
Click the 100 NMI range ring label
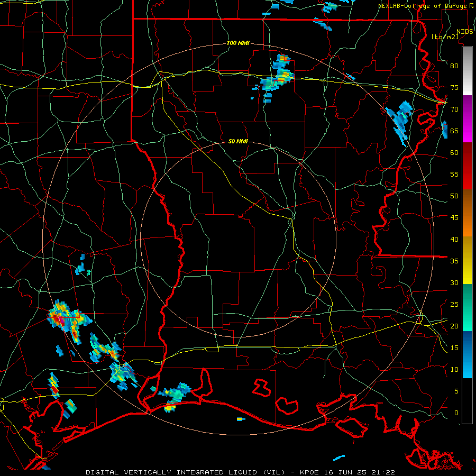point(238,43)
